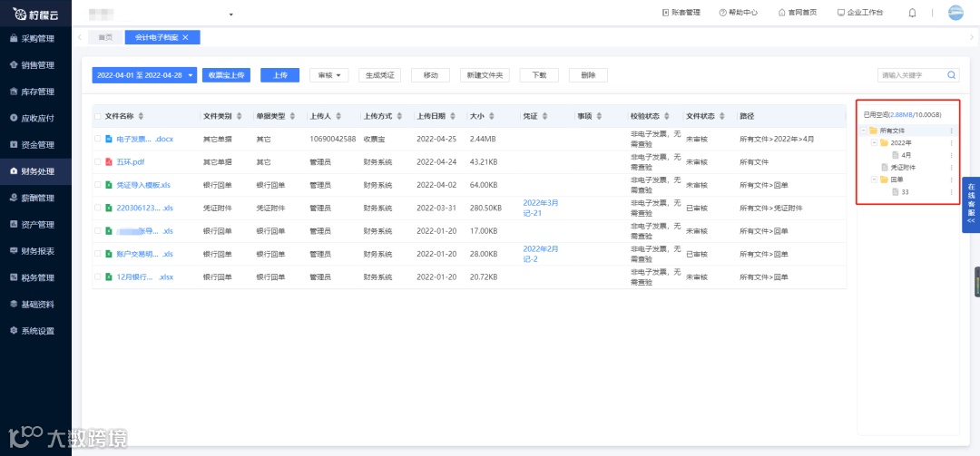Image resolution: width=980 pixels, height=456 pixels.
Task: Close the 会计电子档案 tab
Action: point(186,37)
